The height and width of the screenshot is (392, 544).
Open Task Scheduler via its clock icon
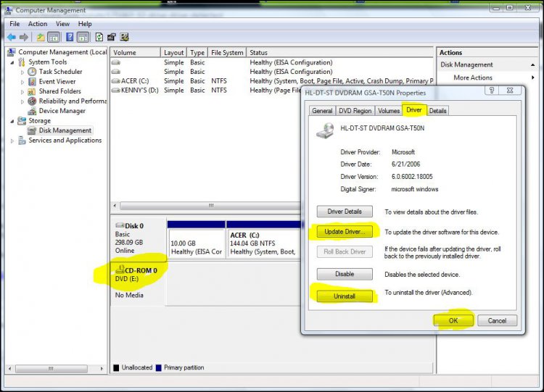tap(32, 72)
